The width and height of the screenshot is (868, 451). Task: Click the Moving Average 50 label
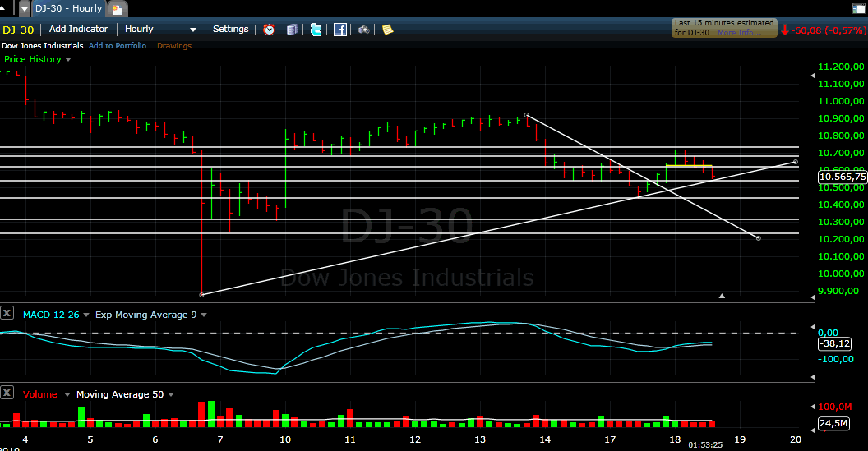click(120, 394)
